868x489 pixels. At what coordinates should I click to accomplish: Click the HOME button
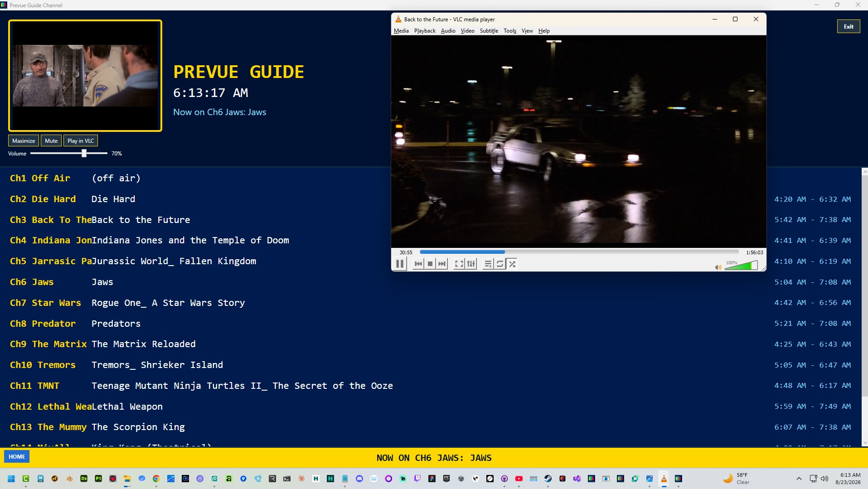17,457
